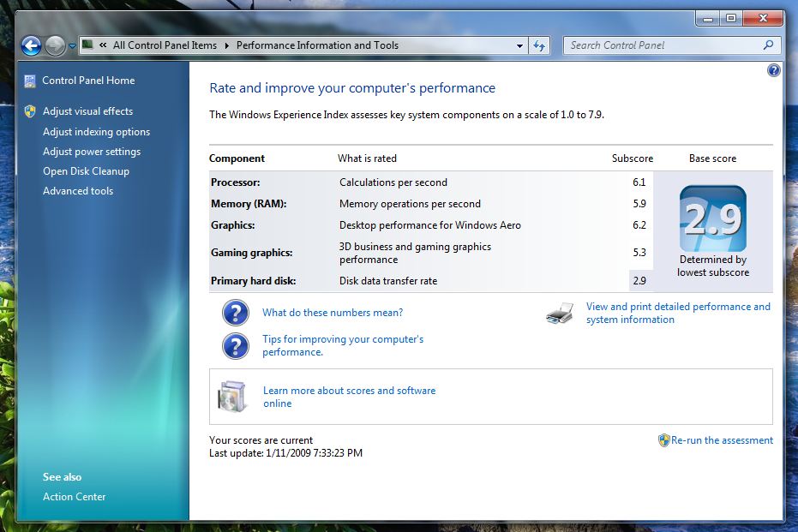Viewport: 798px width, 532px height.
Task: Click the 6.1 Processor subscore
Action: (639, 182)
